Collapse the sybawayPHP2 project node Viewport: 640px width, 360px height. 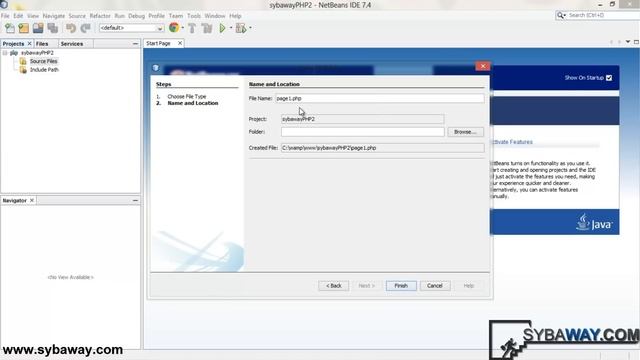(5, 53)
